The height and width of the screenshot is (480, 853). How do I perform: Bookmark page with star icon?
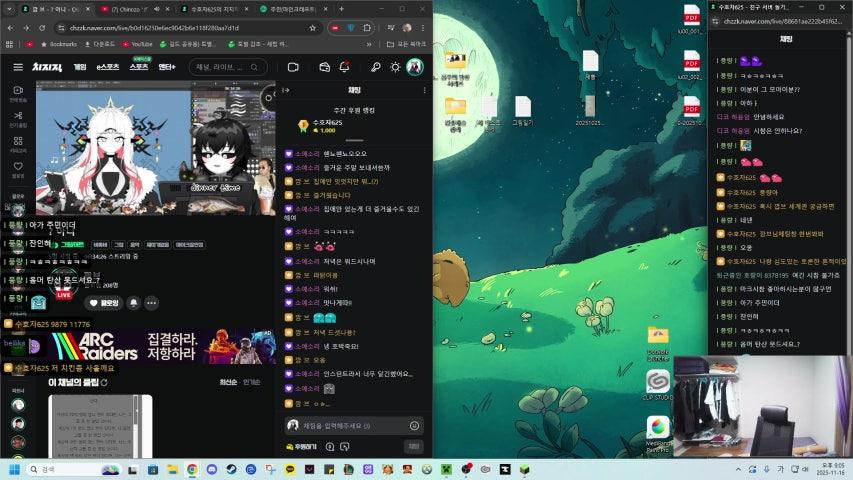tap(312, 28)
